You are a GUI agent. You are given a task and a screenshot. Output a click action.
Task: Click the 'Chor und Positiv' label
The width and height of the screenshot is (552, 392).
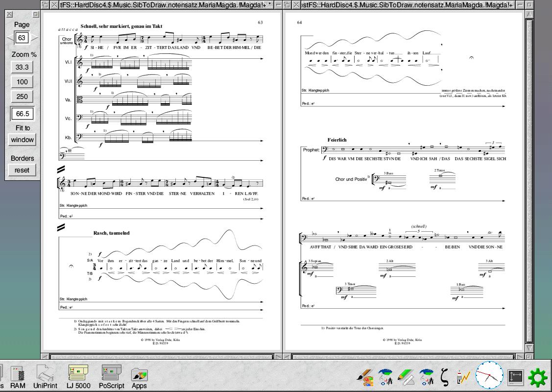tap(351, 179)
